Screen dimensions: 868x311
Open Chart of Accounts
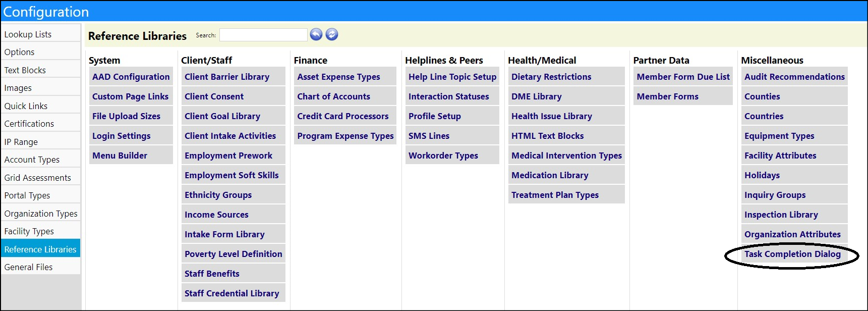pyautogui.click(x=345, y=96)
